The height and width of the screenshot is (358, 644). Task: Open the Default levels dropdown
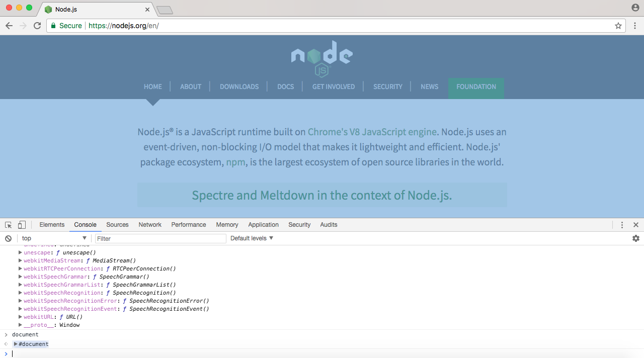pyautogui.click(x=252, y=238)
